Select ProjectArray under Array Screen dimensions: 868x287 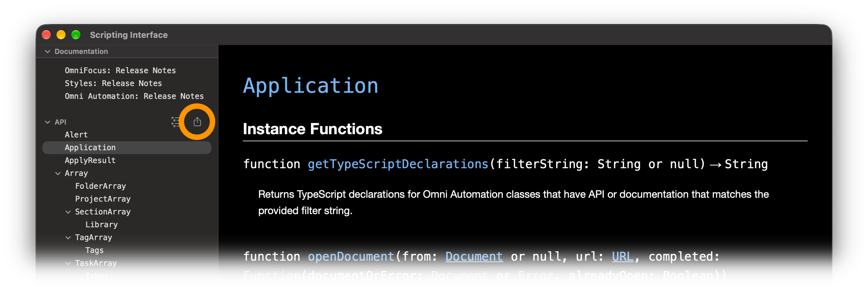tap(103, 199)
